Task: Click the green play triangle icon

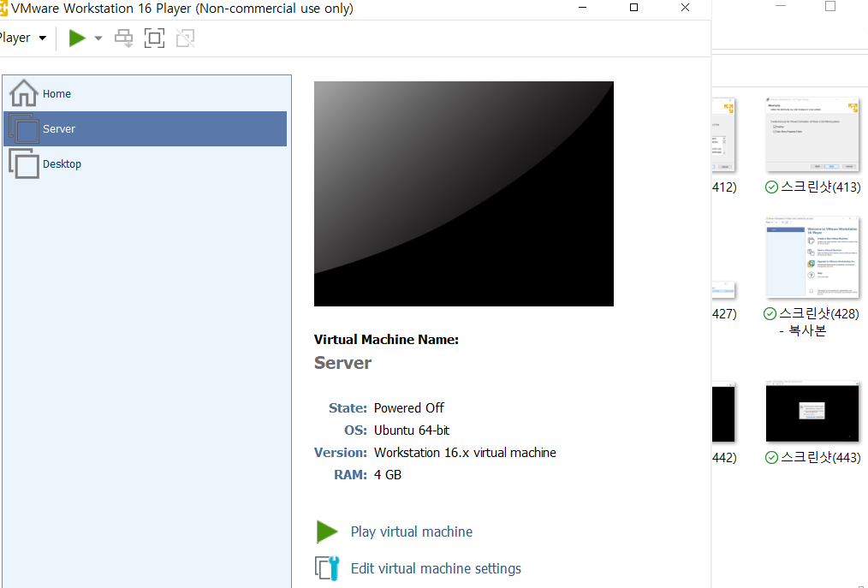Action: 327,532
